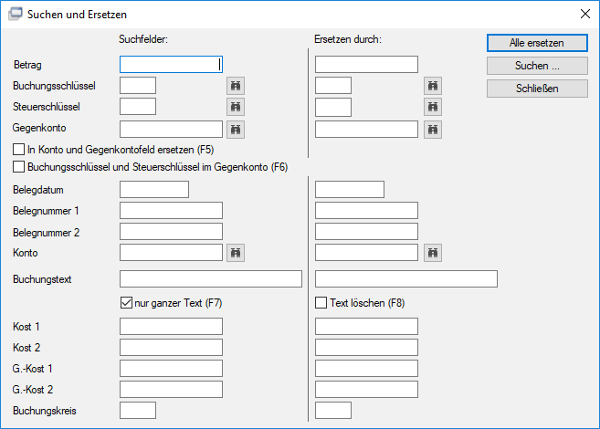Screen dimensions: 600x429
Task: Click the G.-Kost 2 replacement field
Action: pos(367,390)
